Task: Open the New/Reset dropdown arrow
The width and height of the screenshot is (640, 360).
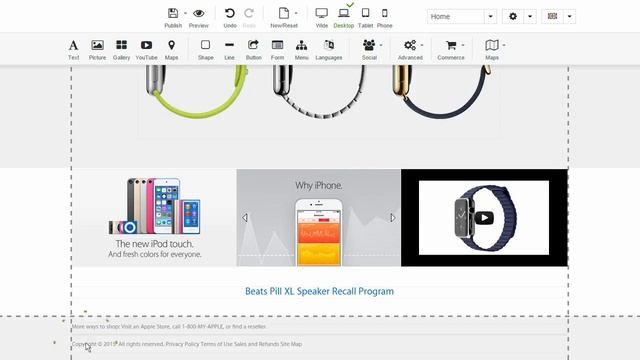Action: tap(296, 13)
